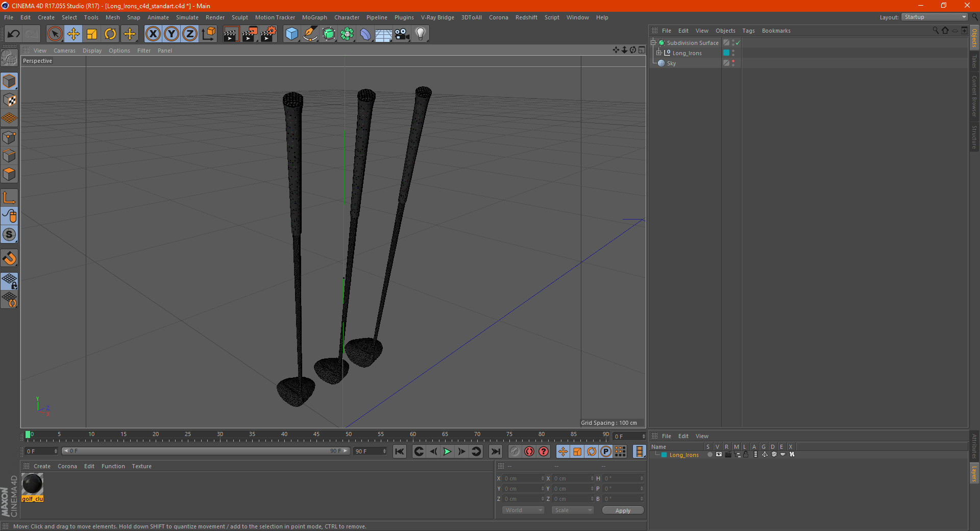Switch to Polygons mode
This screenshot has height=531, width=980.
9,174
